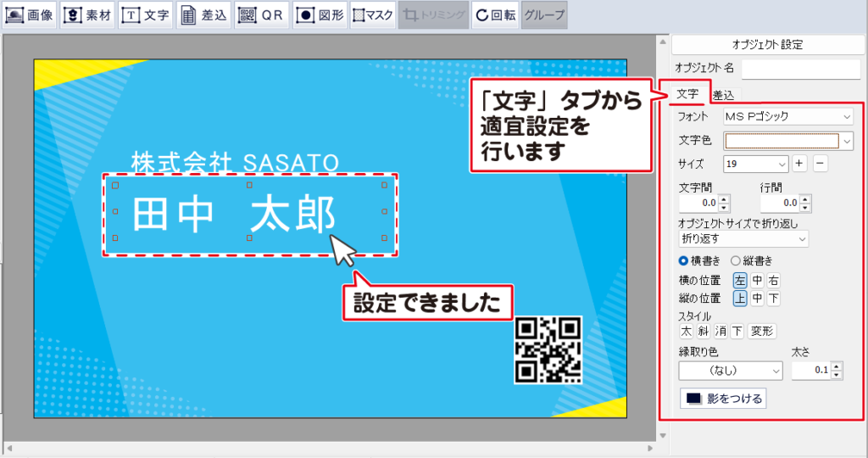Screen dimensions: 868x458
Task: Set horizontal position to 左
Action: pos(740,281)
